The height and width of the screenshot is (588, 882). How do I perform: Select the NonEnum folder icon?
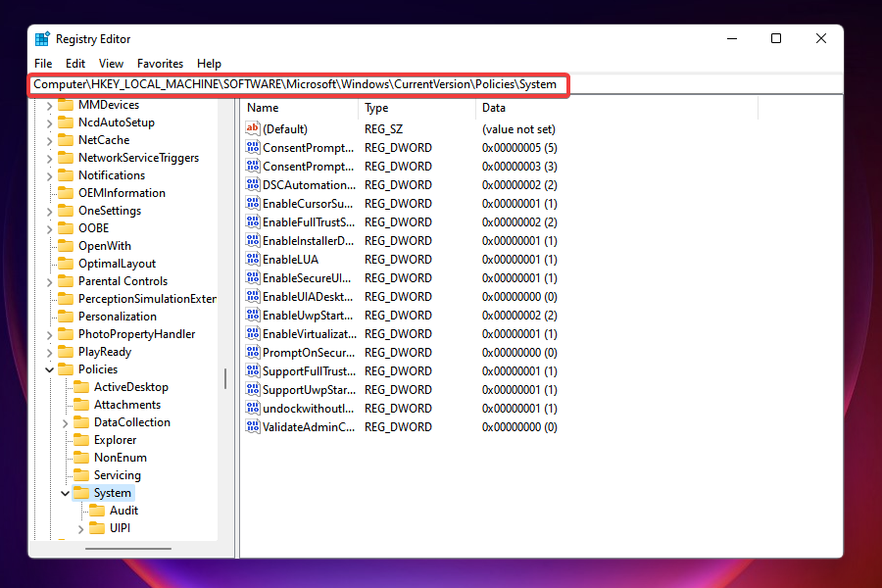[81, 458]
